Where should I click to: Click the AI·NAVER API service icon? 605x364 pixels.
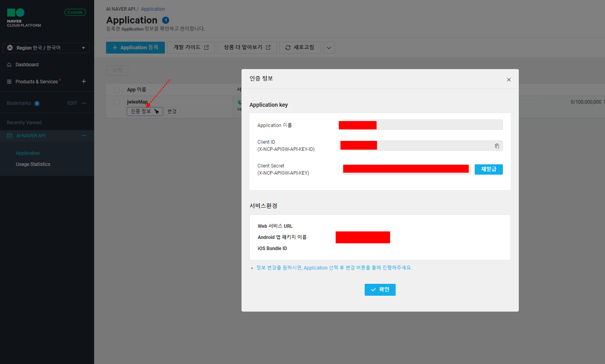coord(10,136)
